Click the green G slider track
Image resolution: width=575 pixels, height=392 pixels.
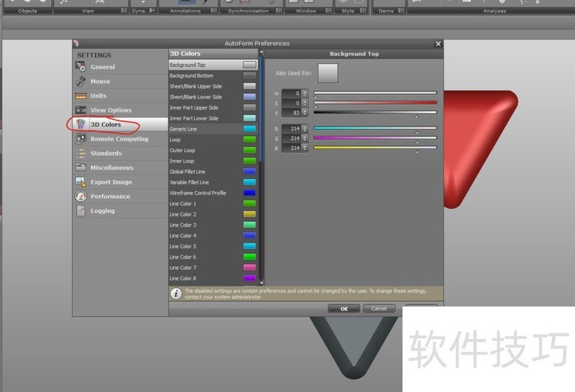(x=375, y=138)
